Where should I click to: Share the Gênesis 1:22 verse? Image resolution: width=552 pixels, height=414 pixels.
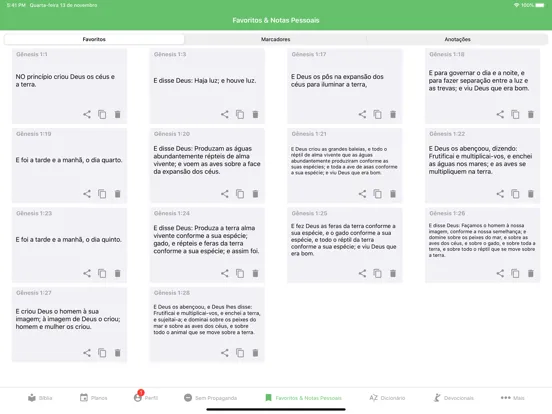(x=500, y=194)
